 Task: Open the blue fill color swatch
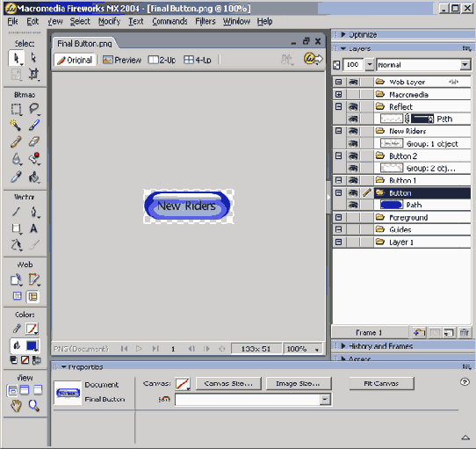pyautogui.click(x=32, y=345)
